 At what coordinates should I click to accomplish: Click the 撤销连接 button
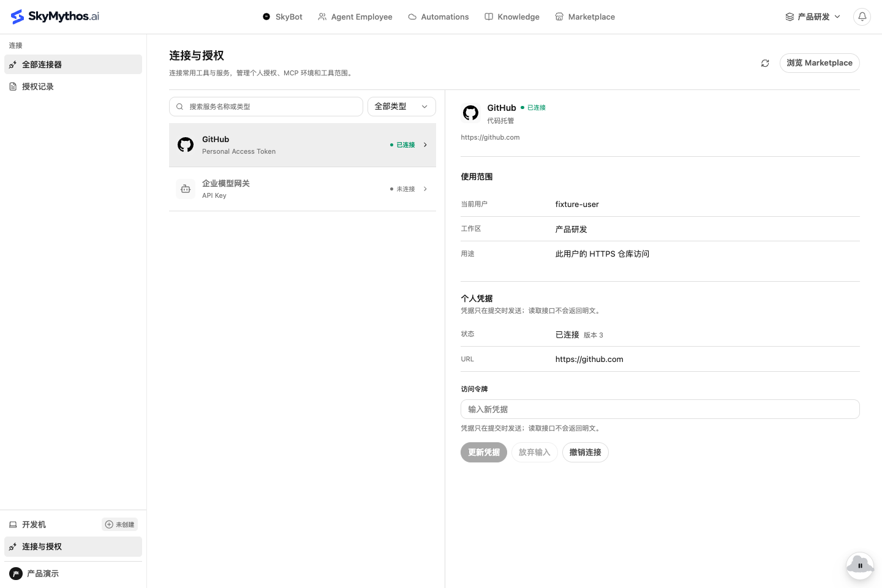[x=585, y=453]
